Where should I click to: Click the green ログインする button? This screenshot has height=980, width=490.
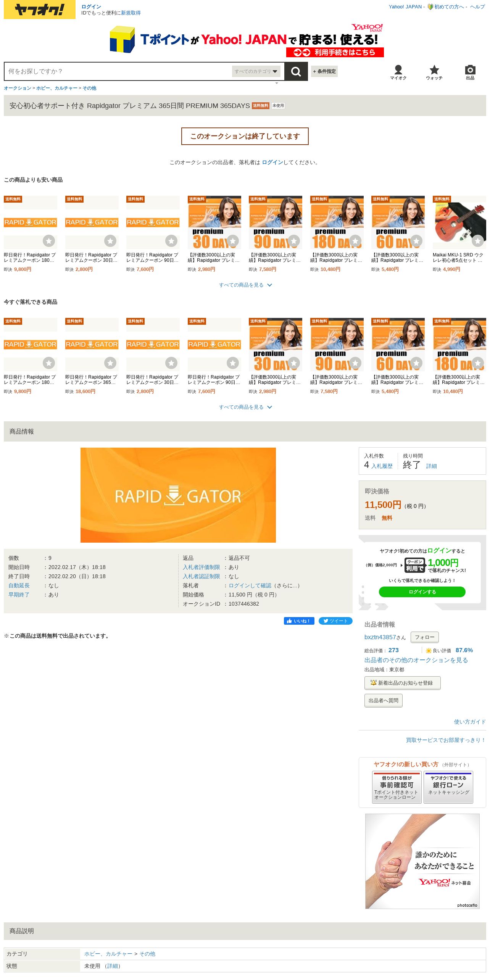pos(422,592)
